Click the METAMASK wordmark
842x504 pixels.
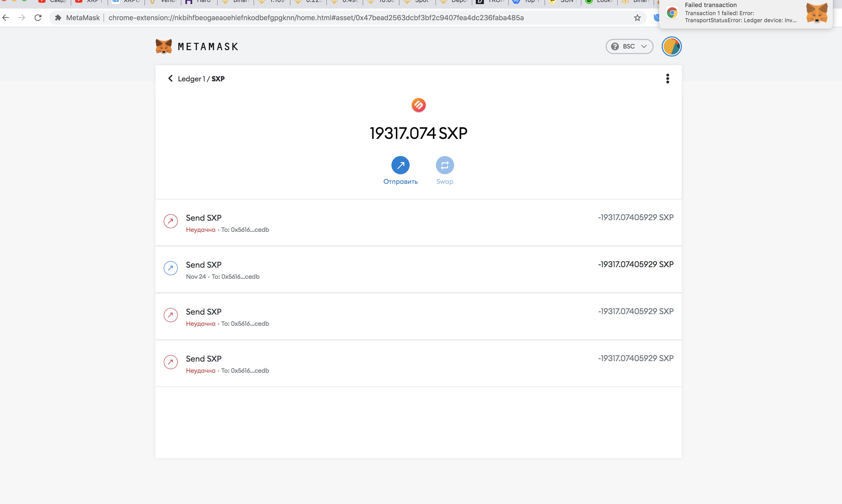(x=208, y=46)
